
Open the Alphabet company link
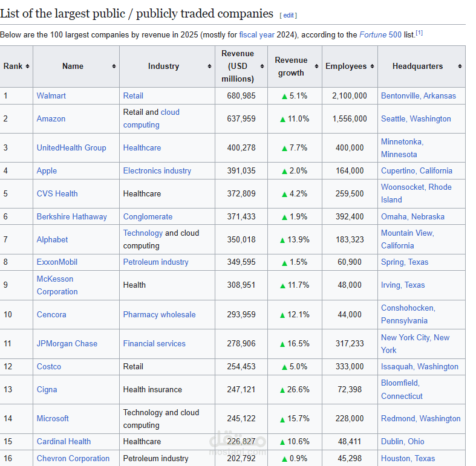pos(52,240)
